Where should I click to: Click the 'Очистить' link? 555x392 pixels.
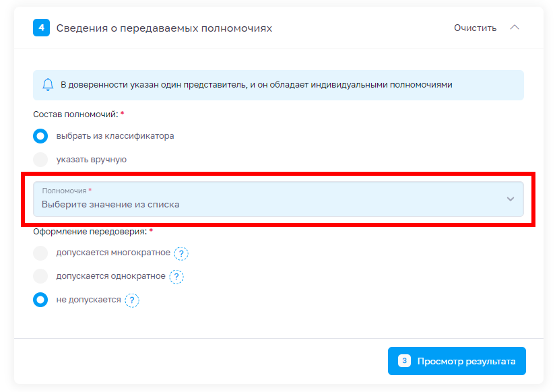coord(475,28)
